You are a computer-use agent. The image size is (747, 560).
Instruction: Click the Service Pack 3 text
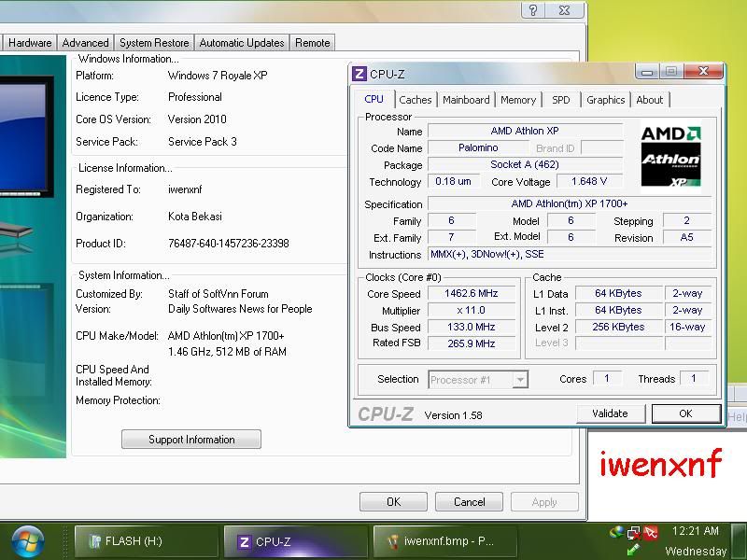202,142
